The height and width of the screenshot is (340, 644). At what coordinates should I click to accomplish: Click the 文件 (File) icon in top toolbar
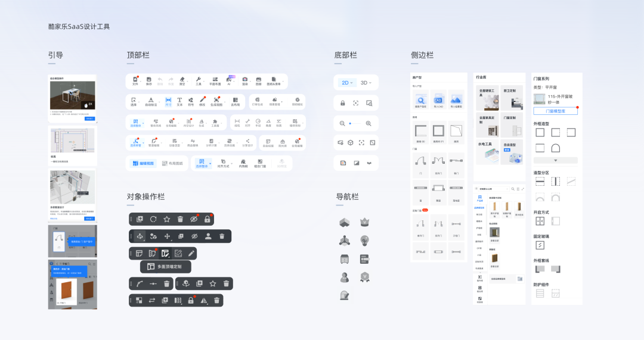[135, 80]
